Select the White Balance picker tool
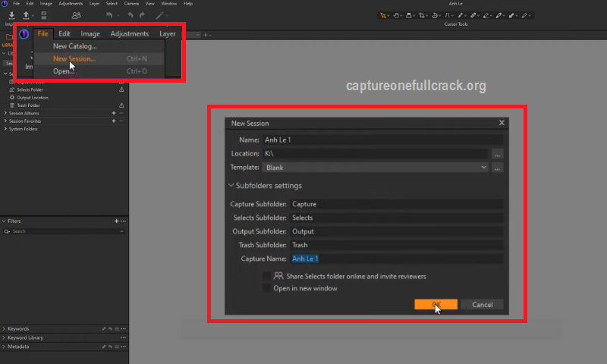 [x=461, y=15]
